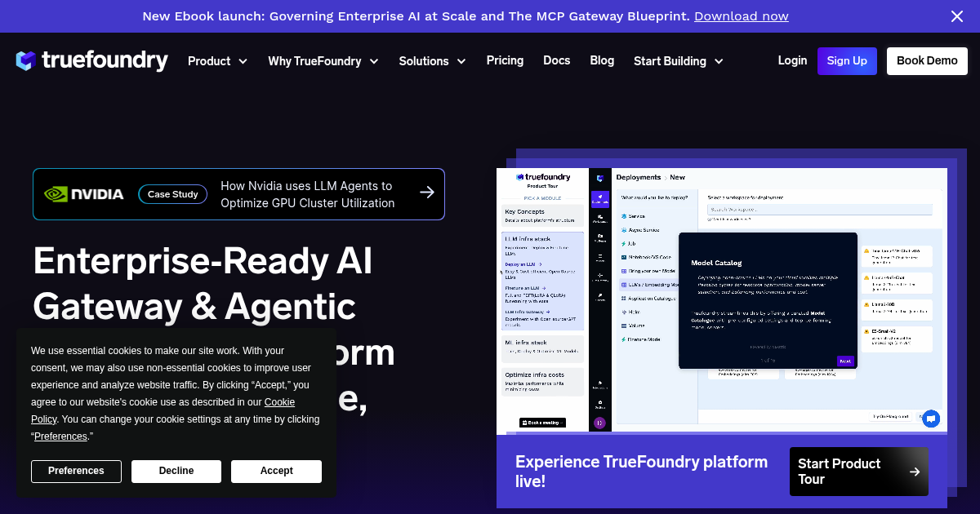This screenshot has width=980, height=514.
Task: Click the TrueFoundry logo atop the preview sidebar
Action: (x=599, y=178)
